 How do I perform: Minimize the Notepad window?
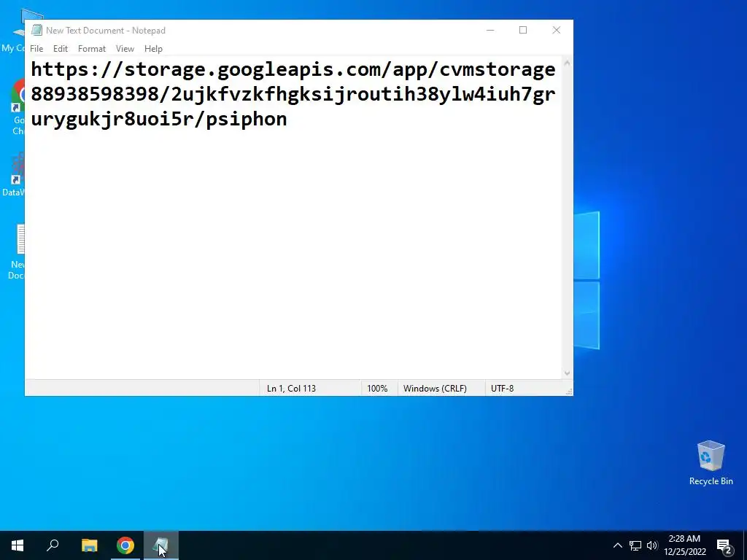click(x=489, y=30)
